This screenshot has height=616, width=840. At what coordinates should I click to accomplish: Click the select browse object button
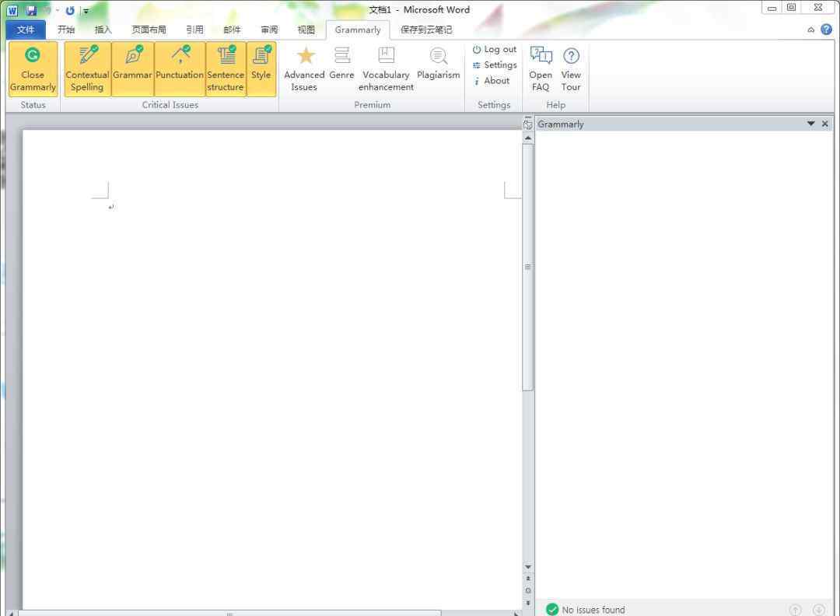tap(528, 591)
